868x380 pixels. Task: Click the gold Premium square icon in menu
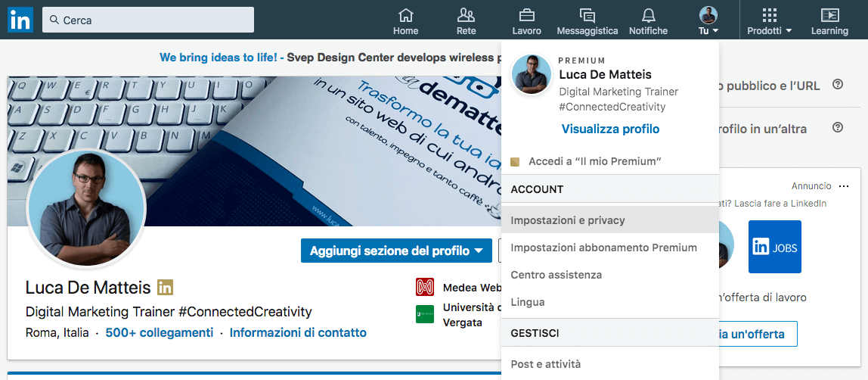(515, 162)
